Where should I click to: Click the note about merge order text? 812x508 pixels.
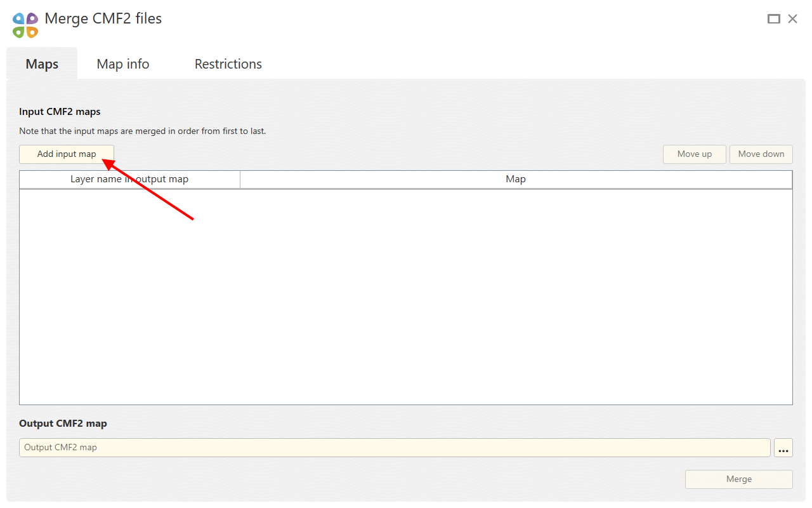point(142,131)
